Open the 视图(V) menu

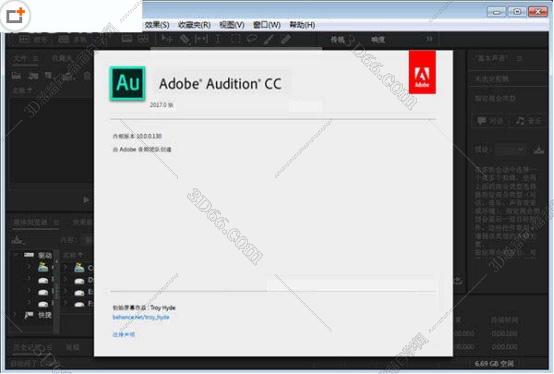pos(232,25)
